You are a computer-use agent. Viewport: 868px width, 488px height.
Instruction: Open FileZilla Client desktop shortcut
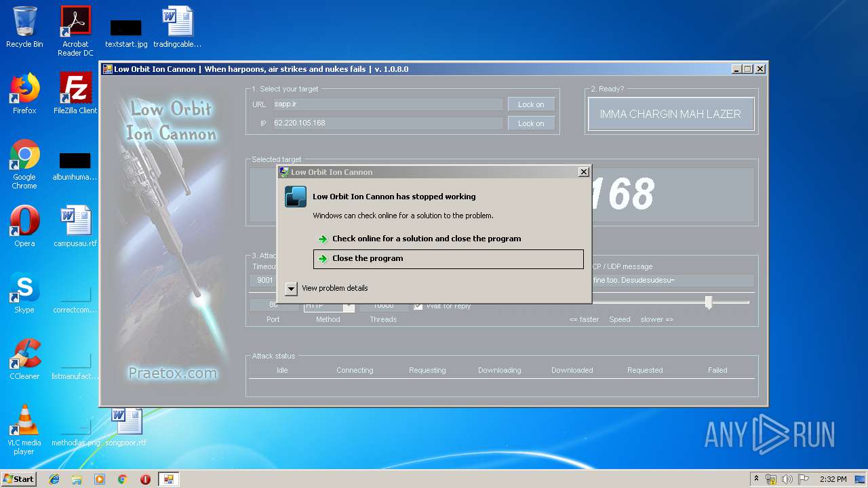[75, 94]
